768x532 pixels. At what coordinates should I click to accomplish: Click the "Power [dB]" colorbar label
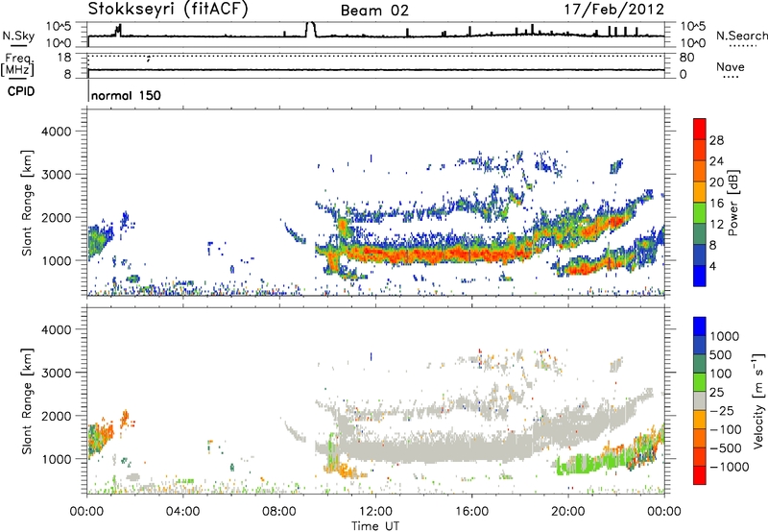point(732,203)
